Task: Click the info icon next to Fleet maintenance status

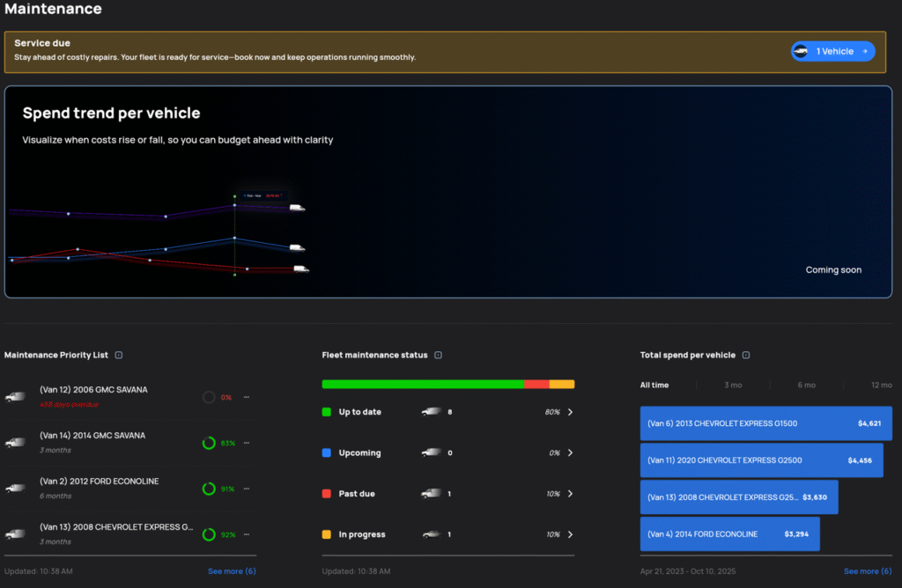Action: (438, 356)
